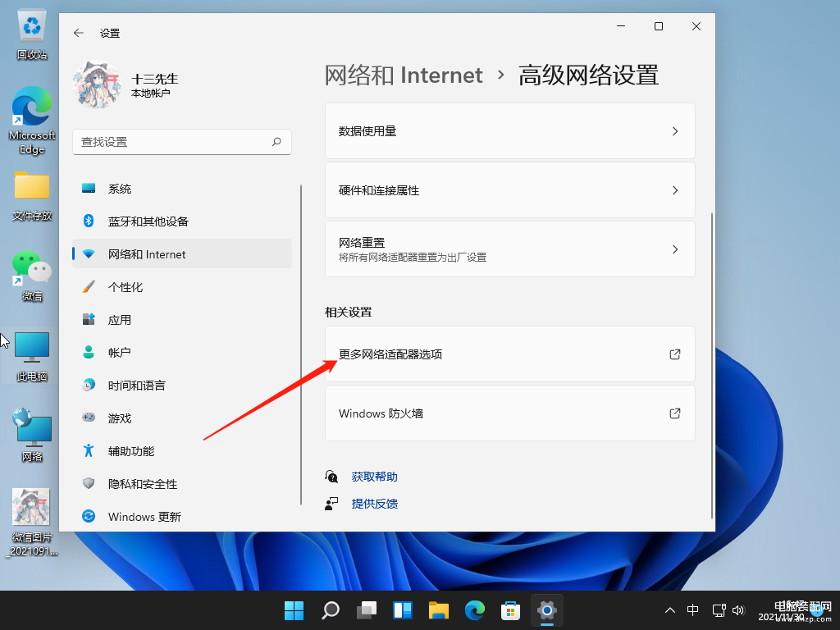Select the 此电脑 desktop icon
This screenshot has width=840, height=630.
(32, 356)
